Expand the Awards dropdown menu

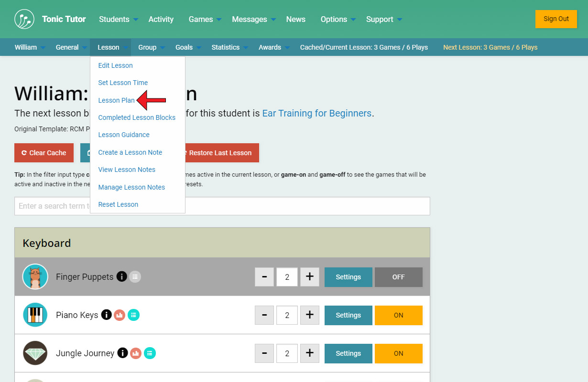(x=274, y=47)
